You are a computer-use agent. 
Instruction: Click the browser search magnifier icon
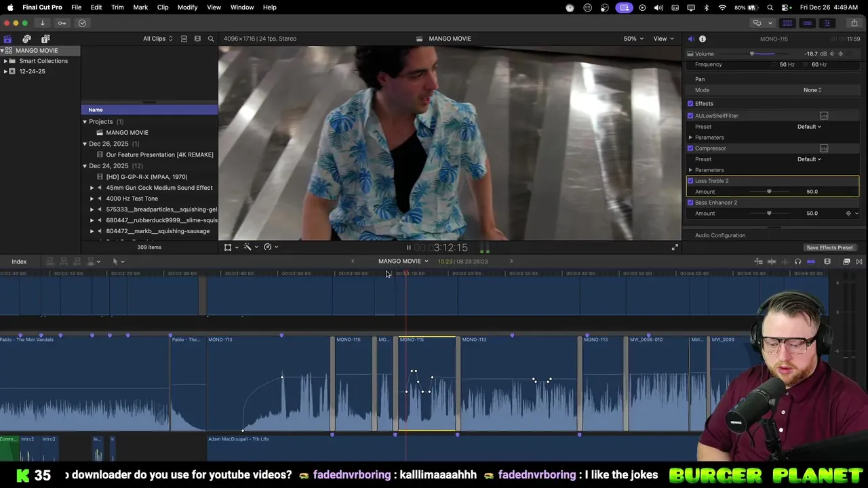click(211, 39)
